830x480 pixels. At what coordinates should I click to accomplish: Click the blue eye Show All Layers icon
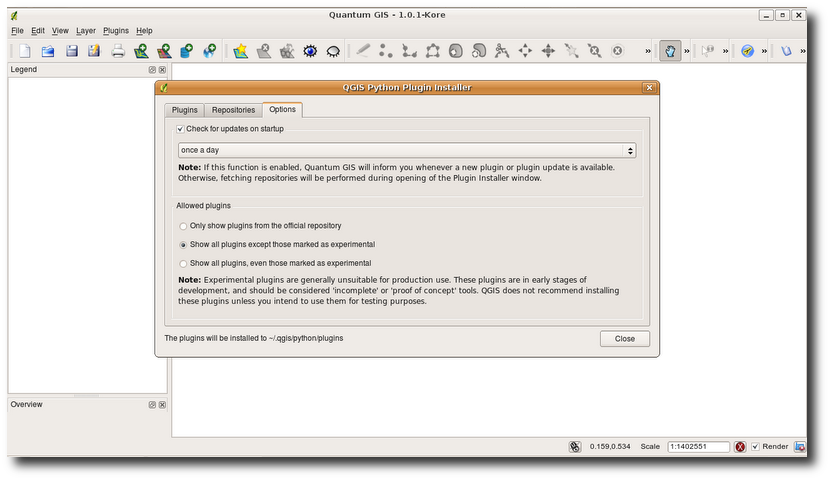click(310, 51)
